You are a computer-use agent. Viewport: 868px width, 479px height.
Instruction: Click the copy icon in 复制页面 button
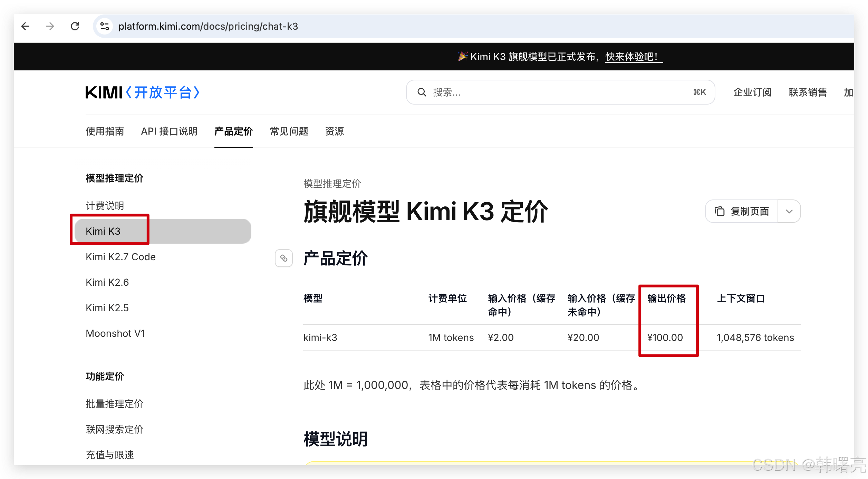coord(720,211)
